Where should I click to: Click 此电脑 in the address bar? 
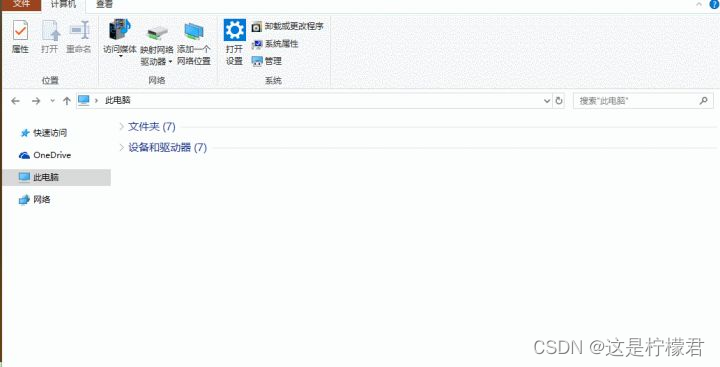click(x=118, y=100)
